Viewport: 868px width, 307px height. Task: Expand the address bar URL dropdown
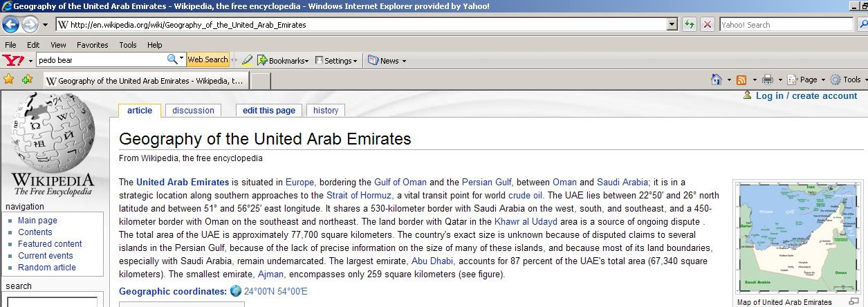coord(672,24)
